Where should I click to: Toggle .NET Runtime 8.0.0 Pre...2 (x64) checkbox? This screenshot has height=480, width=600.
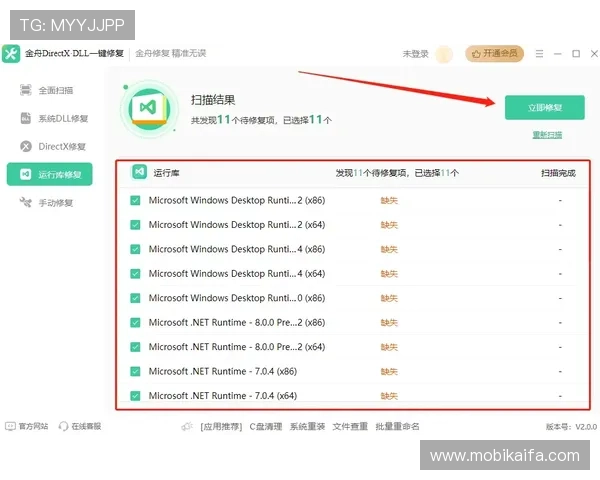pos(135,347)
